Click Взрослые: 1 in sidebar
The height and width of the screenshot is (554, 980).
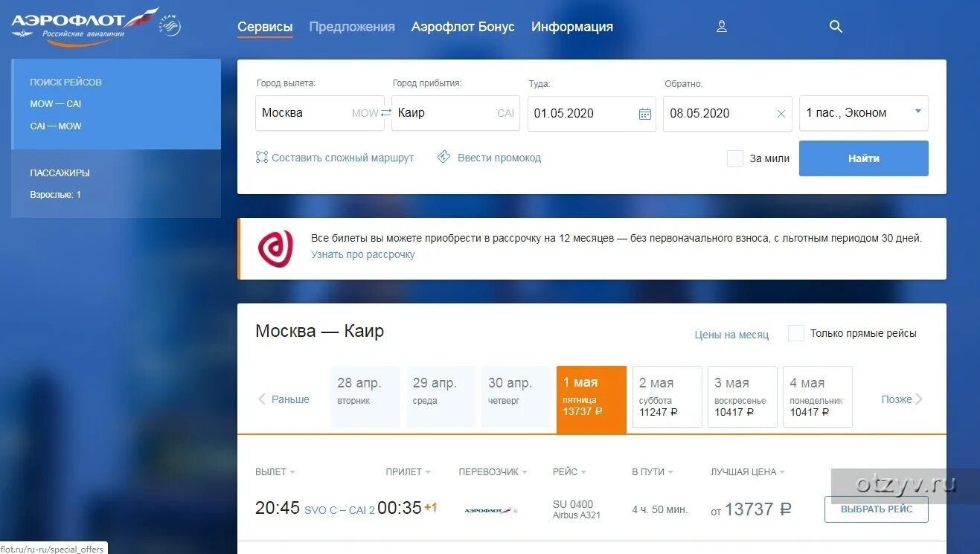[x=55, y=195]
